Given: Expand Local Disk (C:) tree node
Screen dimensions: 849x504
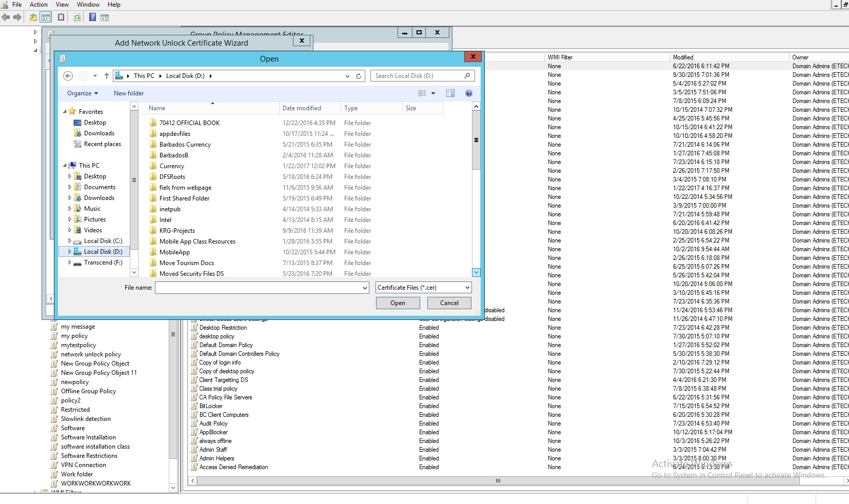Looking at the screenshot, I should coord(70,241).
